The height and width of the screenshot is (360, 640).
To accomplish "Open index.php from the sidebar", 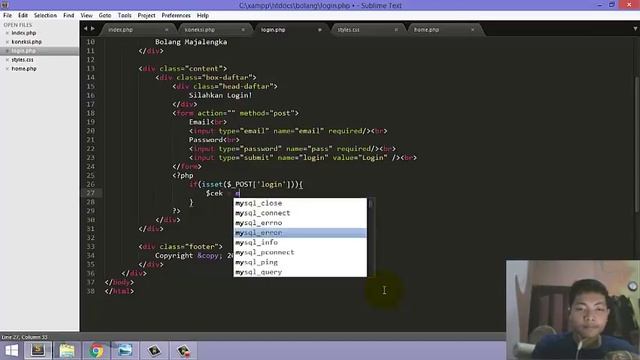I will tap(24, 33).
